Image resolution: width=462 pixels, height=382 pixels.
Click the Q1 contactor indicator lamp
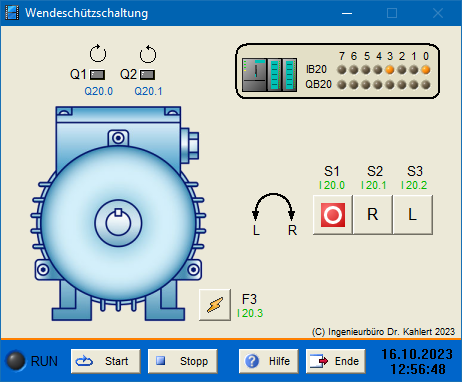pos(98,75)
